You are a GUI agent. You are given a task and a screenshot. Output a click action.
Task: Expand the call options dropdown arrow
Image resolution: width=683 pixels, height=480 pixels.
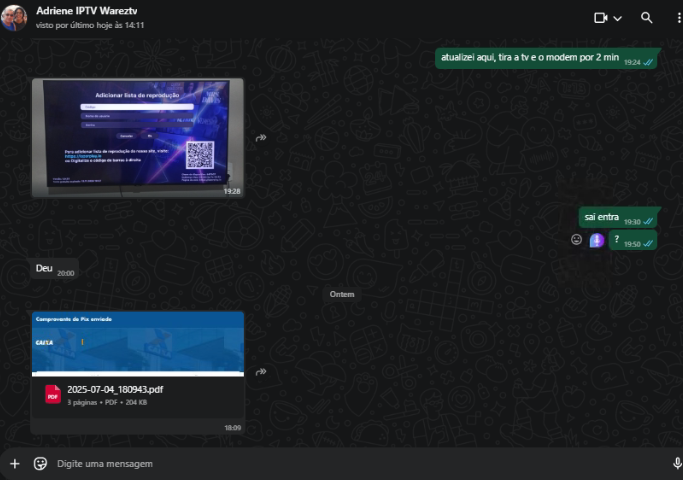[x=618, y=18]
